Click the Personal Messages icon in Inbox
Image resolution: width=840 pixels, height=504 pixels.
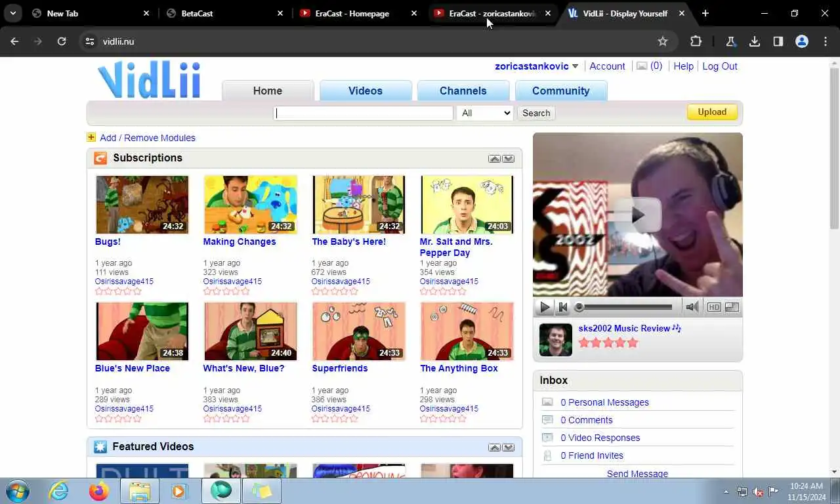(x=547, y=402)
